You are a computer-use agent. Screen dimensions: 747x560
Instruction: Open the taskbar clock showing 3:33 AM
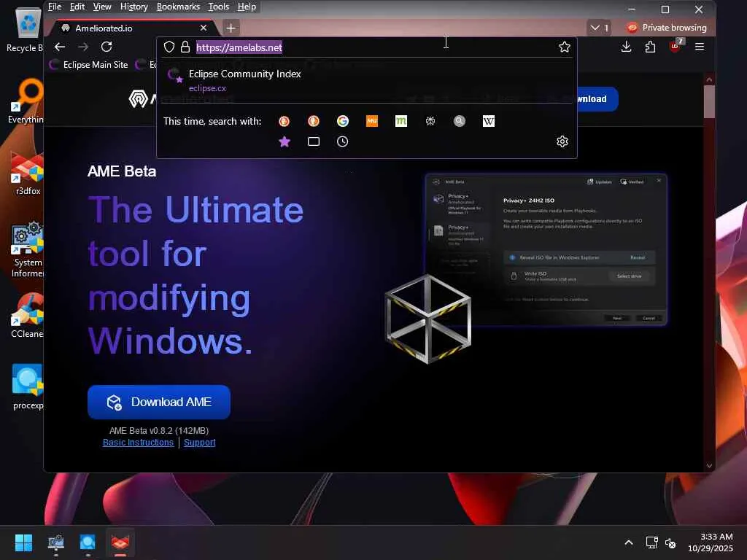click(711, 542)
